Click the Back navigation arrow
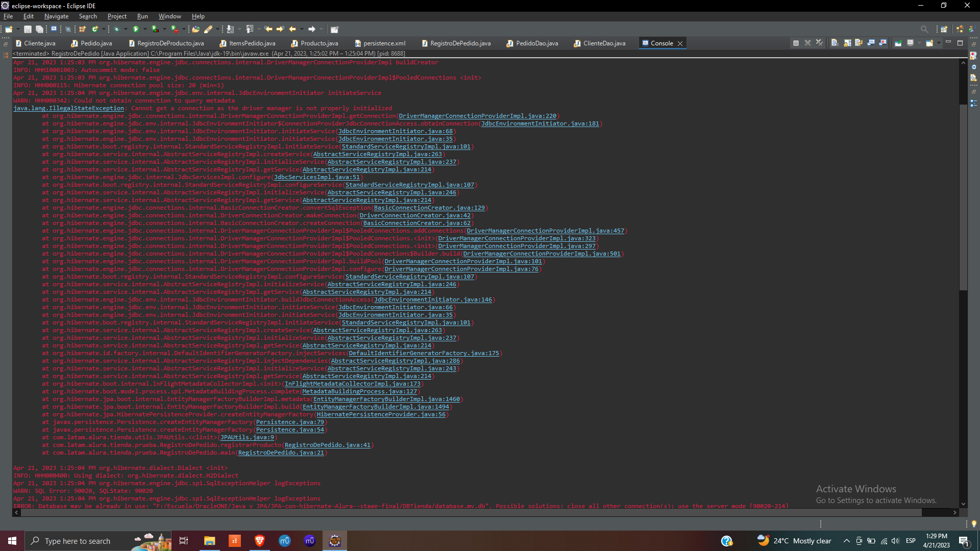The image size is (980, 551). pos(292,29)
